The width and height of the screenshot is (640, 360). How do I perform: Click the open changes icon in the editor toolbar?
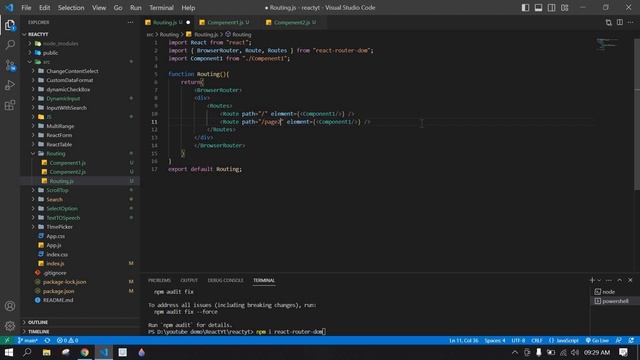[x=609, y=22]
